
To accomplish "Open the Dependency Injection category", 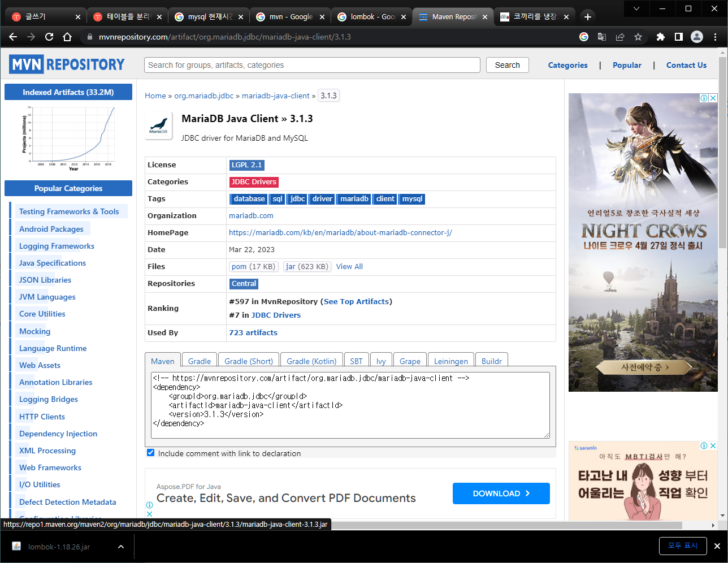I will tap(58, 434).
